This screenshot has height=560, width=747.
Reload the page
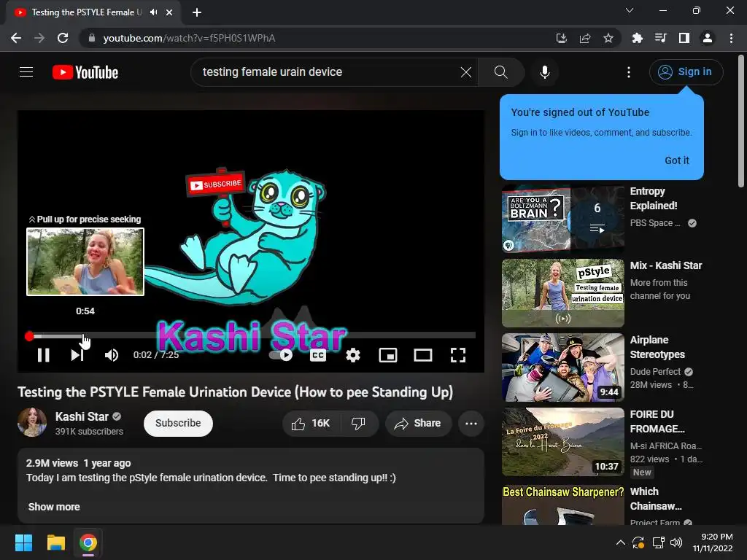pyautogui.click(x=63, y=38)
